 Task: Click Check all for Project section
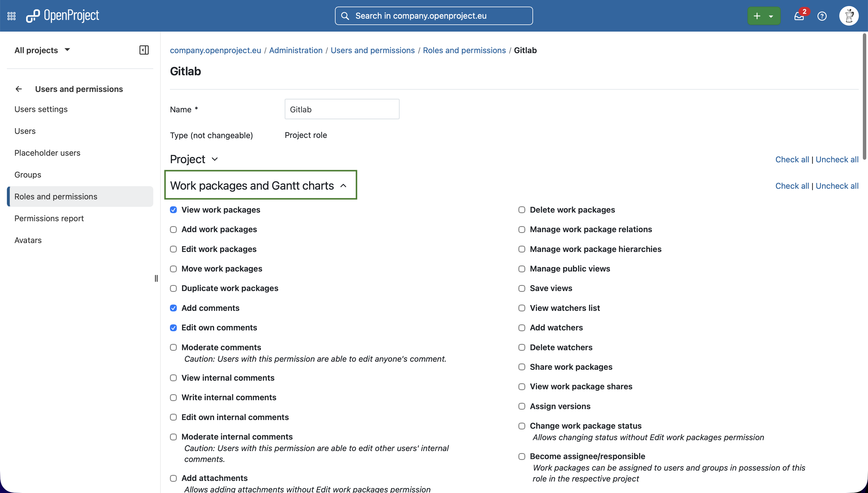click(x=792, y=159)
